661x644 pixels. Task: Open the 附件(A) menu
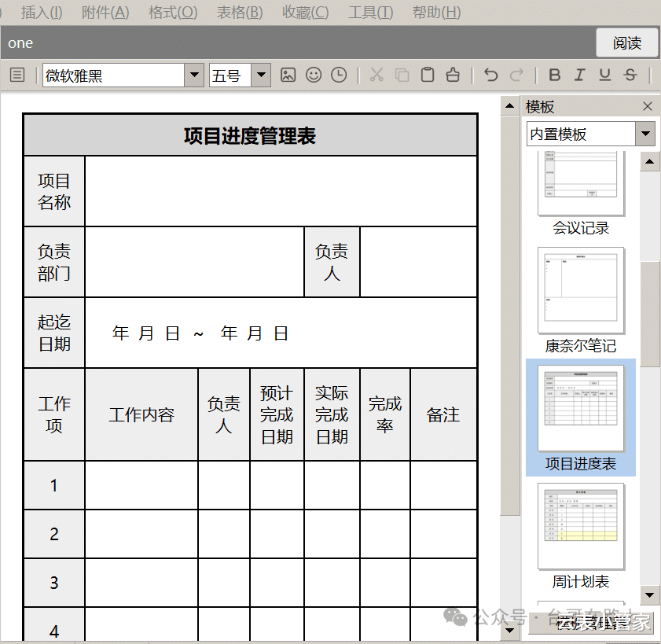pyautogui.click(x=105, y=13)
